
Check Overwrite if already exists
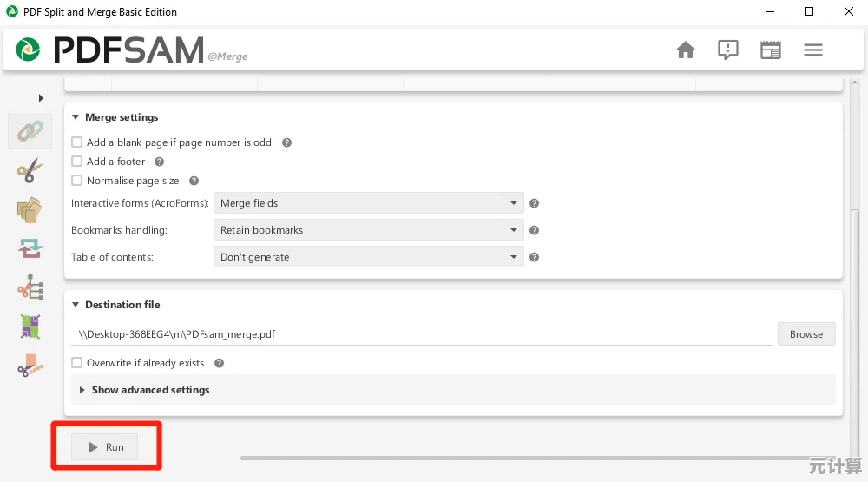(77, 363)
